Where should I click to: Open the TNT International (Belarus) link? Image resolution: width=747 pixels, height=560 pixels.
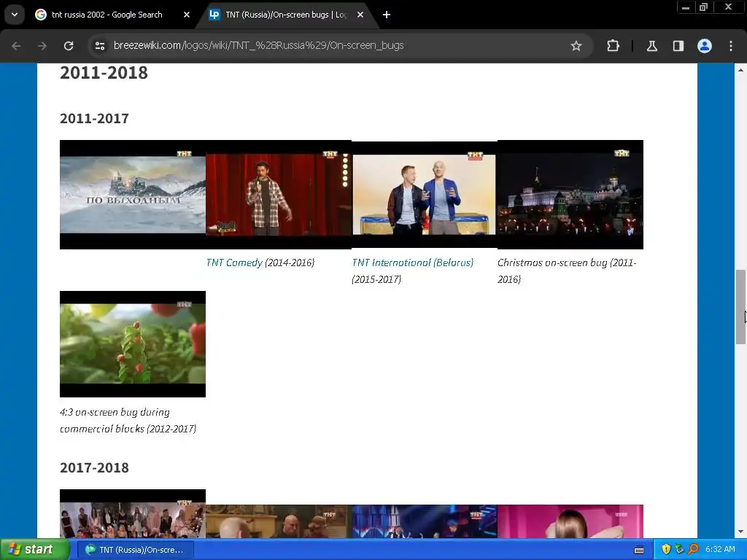click(x=413, y=262)
